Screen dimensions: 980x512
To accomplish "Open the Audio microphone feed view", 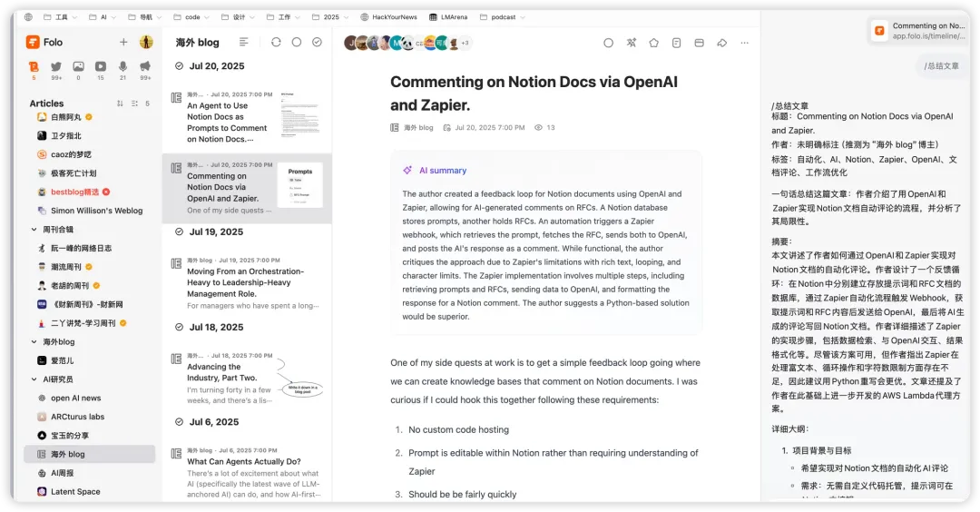I will 122,66.
